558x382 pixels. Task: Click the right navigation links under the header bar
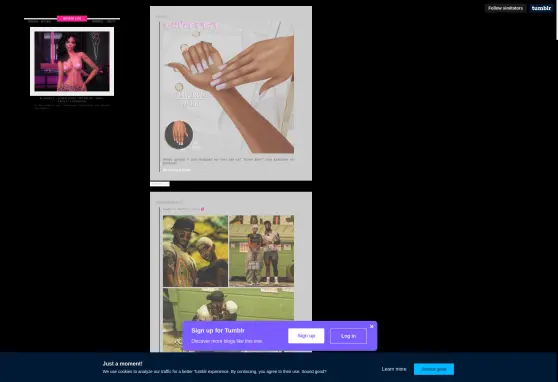coord(104,22)
